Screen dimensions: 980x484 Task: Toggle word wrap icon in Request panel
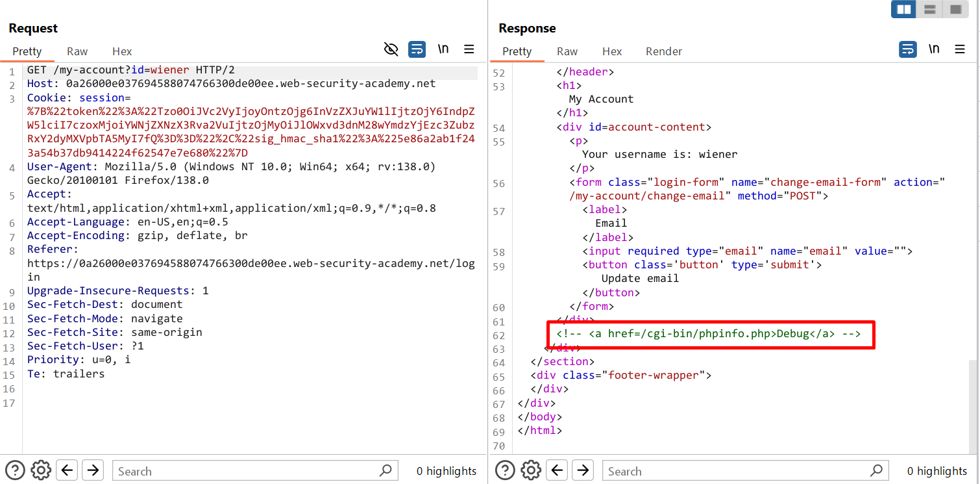pyautogui.click(x=417, y=49)
